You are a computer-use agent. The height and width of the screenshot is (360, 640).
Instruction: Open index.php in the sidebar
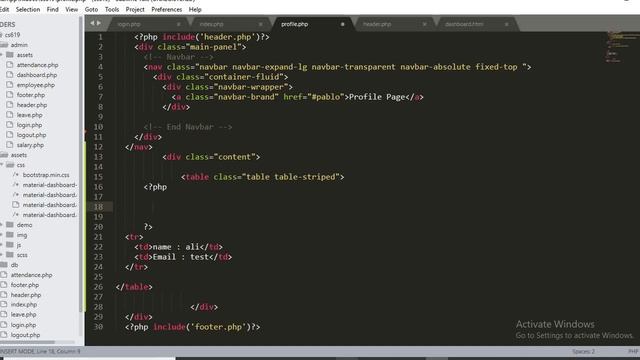pyautogui.click(x=24, y=304)
